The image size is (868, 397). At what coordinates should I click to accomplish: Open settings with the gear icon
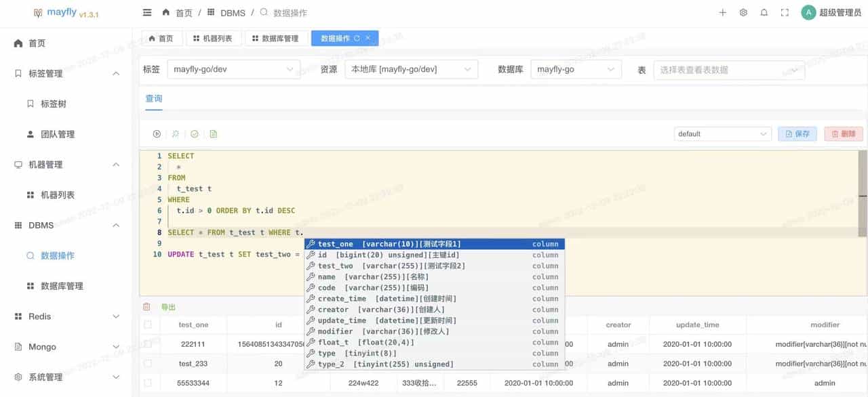[x=743, y=12]
